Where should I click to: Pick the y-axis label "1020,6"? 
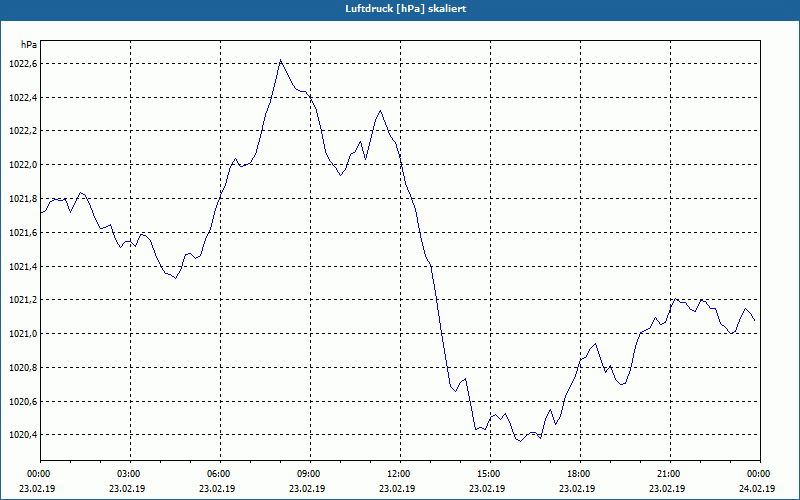pos(23,402)
